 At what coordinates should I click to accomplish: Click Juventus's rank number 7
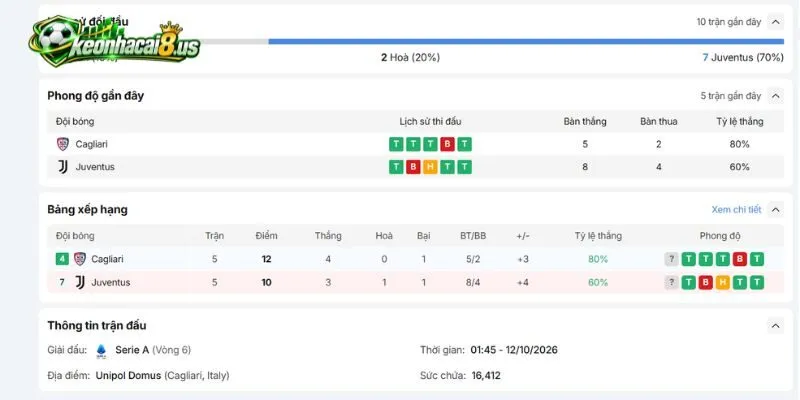tap(62, 282)
